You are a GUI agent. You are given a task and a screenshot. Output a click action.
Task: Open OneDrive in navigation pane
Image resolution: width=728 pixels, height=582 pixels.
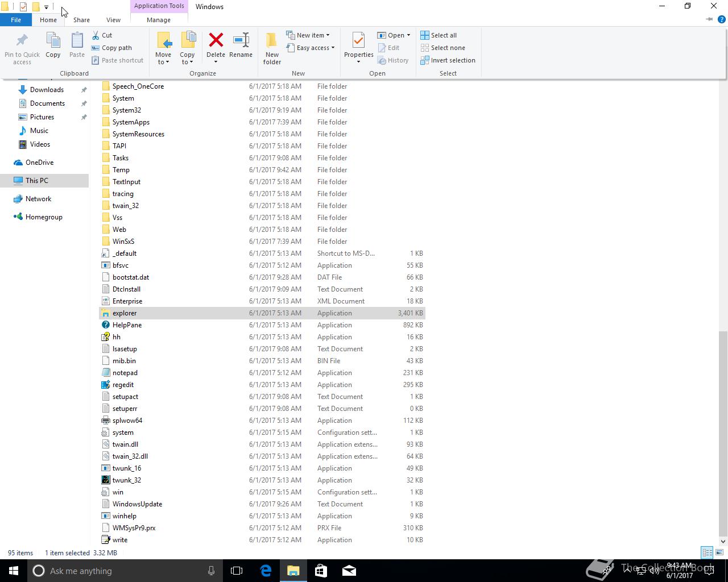pyautogui.click(x=39, y=163)
